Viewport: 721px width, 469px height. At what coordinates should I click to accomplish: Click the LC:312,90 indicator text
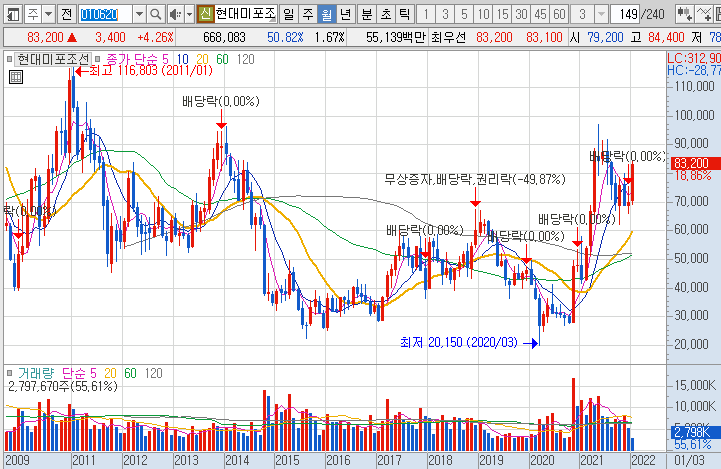[694, 58]
